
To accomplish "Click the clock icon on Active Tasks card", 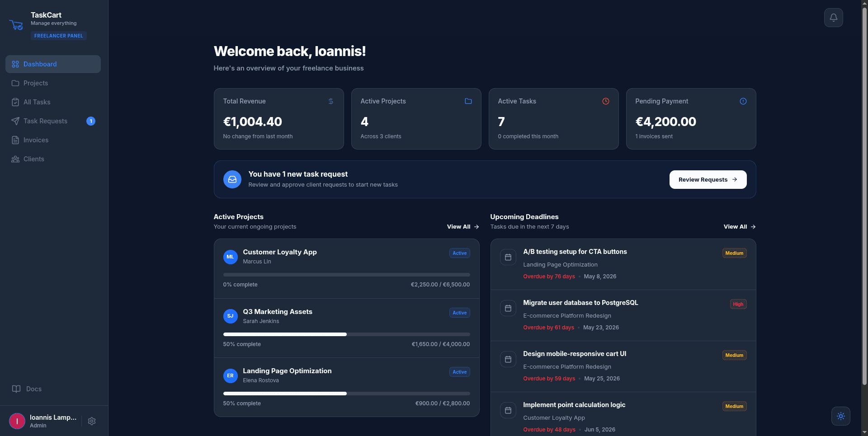I will [x=606, y=101].
